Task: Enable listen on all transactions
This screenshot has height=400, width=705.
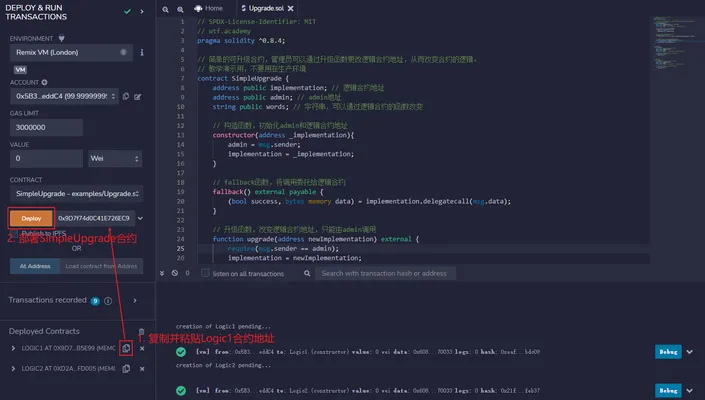Action: pyautogui.click(x=205, y=273)
